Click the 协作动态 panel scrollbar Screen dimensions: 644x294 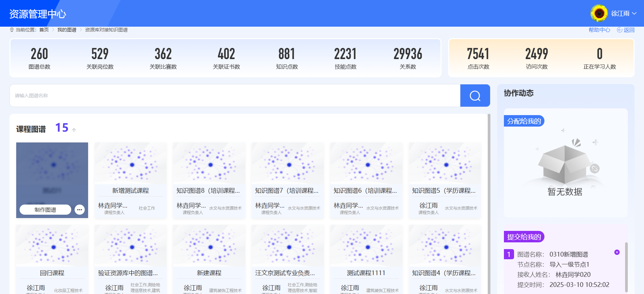(x=626, y=267)
